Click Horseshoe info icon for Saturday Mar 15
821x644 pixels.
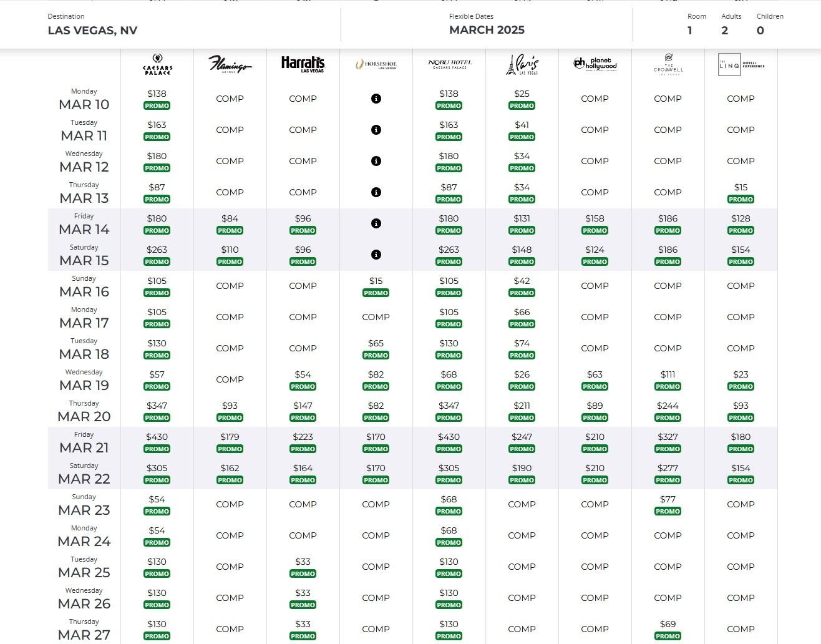pos(376,255)
